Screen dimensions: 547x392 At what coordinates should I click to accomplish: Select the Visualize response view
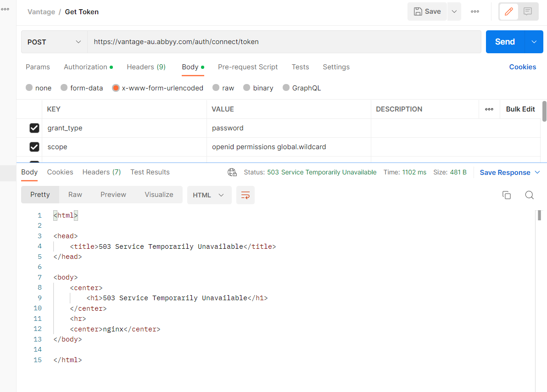click(159, 195)
